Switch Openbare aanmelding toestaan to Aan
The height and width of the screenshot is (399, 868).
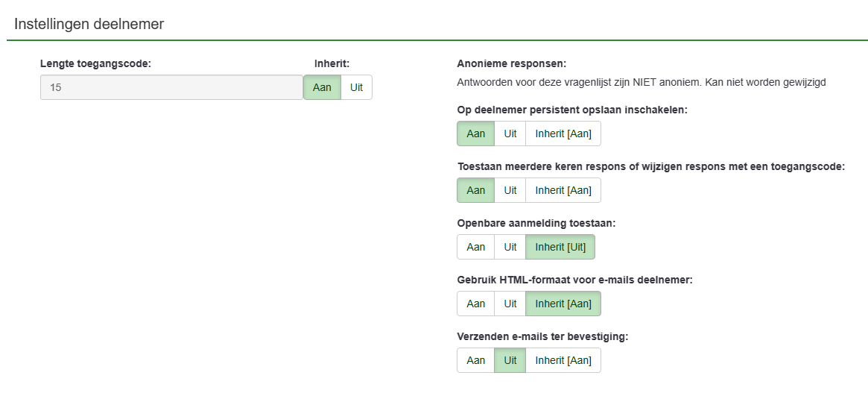pyautogui.click(x=475, y=247)
